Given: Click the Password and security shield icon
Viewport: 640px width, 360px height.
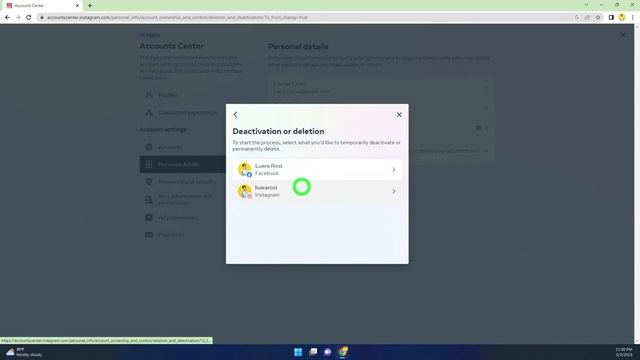Looking at the screenshot, I should coord(149,182).
